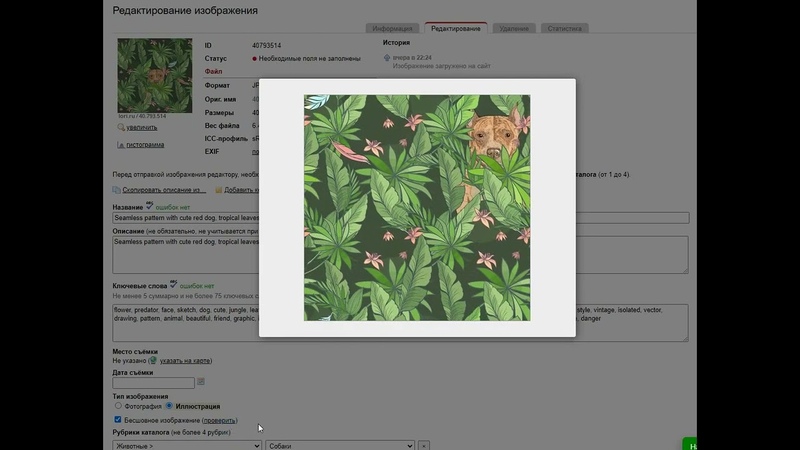
Task: Select the Иллюстрация radio button
Action: 169,406
